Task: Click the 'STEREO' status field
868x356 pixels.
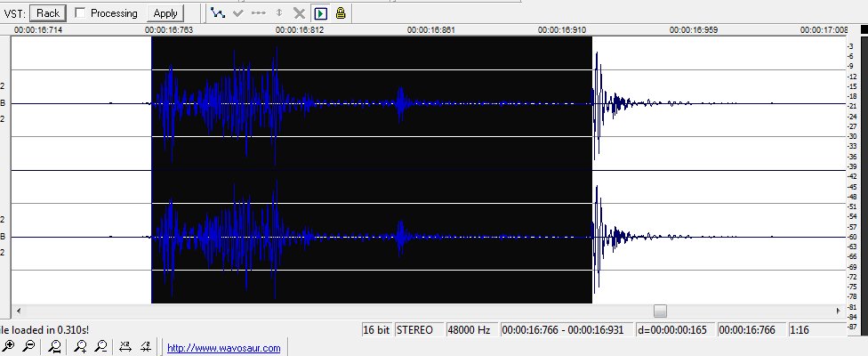Action: 419,330
